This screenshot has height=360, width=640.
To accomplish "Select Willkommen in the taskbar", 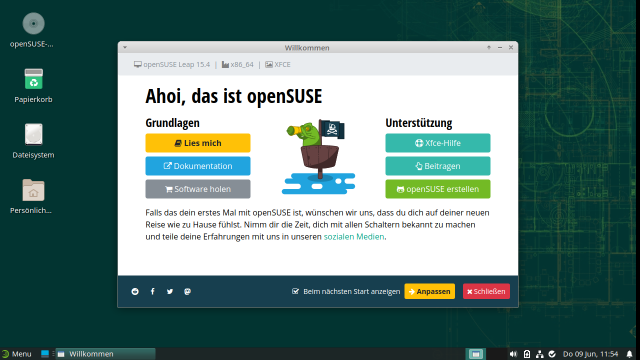I will [105, 354].
